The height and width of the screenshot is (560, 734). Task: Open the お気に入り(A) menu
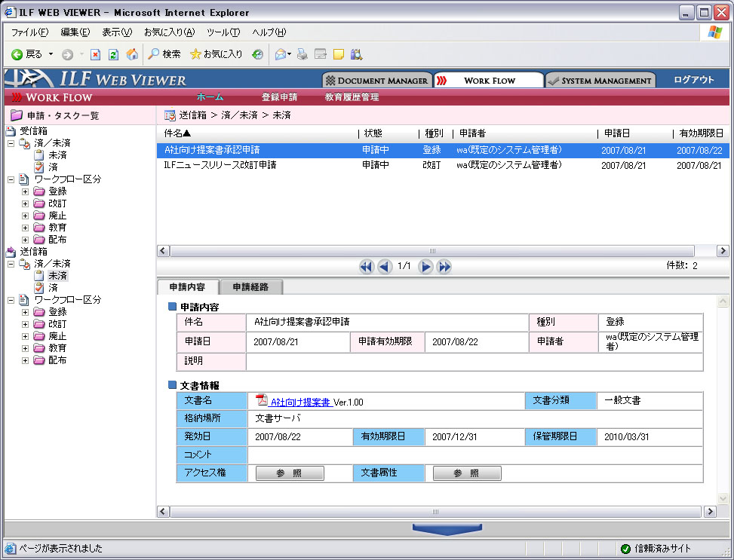click(170, 32)
